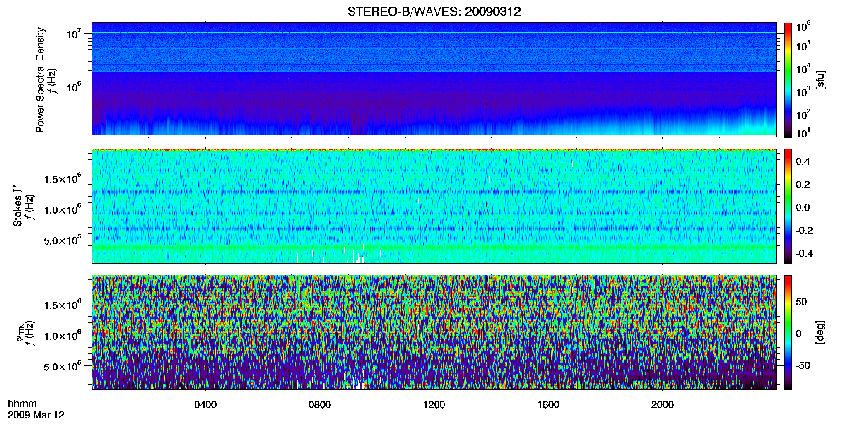
Task: Click the Power Spectral Density axis label
Action: tap(40, 80)
